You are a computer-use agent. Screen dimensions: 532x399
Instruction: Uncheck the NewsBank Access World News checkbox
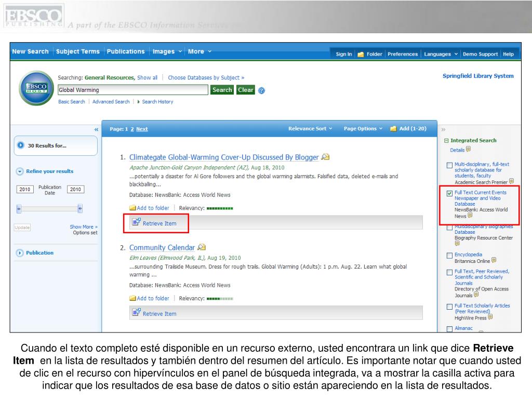[x=449, y=193]
